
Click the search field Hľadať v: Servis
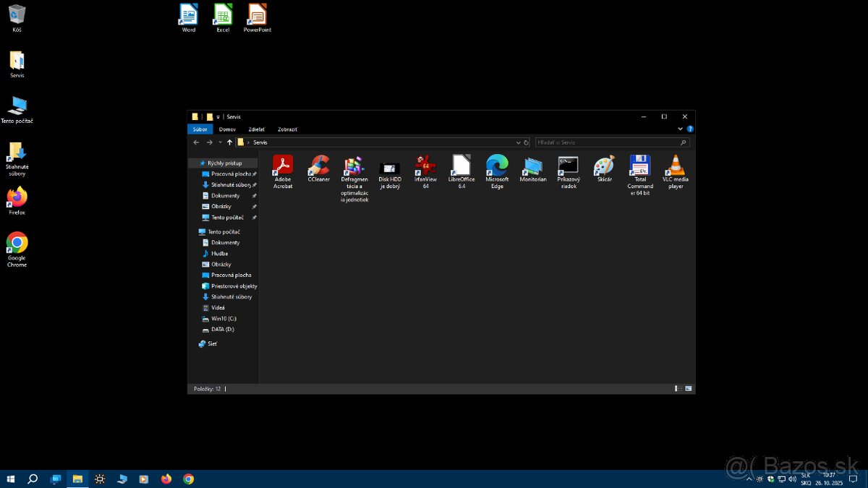pyautogui.click(x=611, y=142)
